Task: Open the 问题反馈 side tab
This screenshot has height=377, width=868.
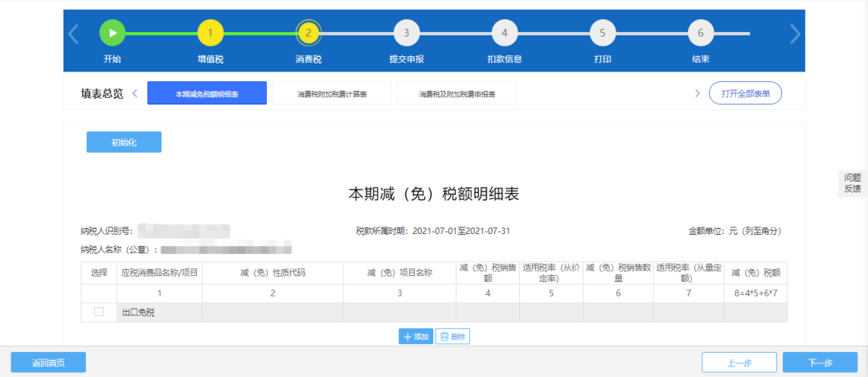Action: click(853, 183)
